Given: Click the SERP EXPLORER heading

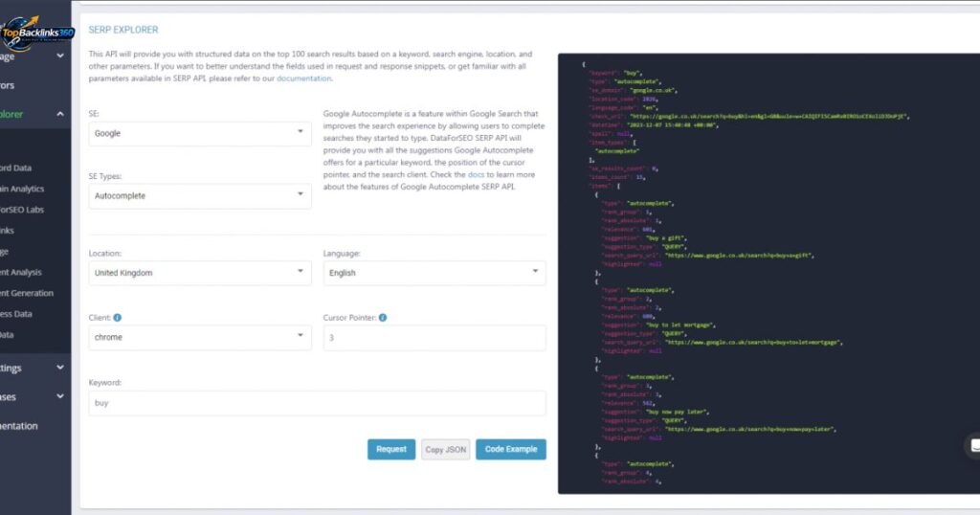Looking at the screenshot, I should [123, 30].
